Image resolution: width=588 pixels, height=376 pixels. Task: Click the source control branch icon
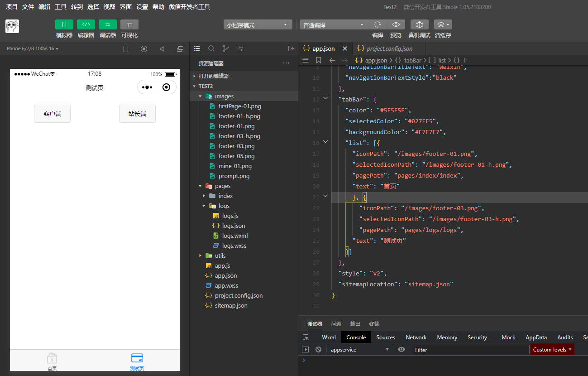pyautogui.click(x=226, y=48)
